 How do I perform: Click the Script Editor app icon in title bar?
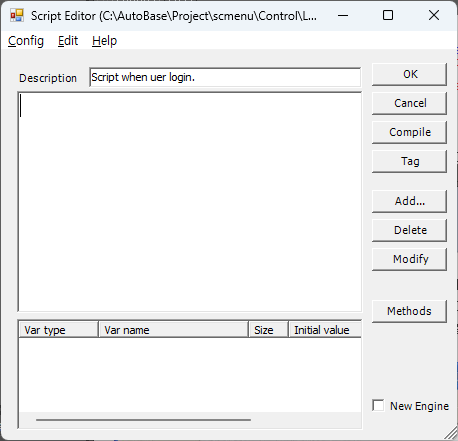(x=17, y=15)
